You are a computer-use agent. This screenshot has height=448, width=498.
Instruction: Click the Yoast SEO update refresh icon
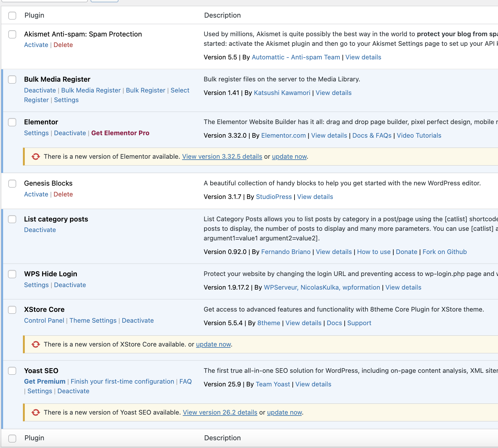point(36,412)
